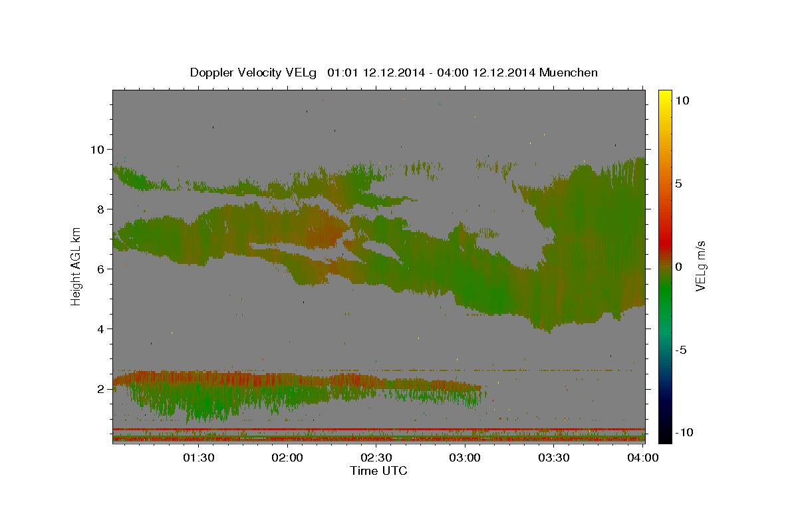Click colorbar tick value '-5'
The height and width of the screenshot is (532, 798).
click(680, 350)
